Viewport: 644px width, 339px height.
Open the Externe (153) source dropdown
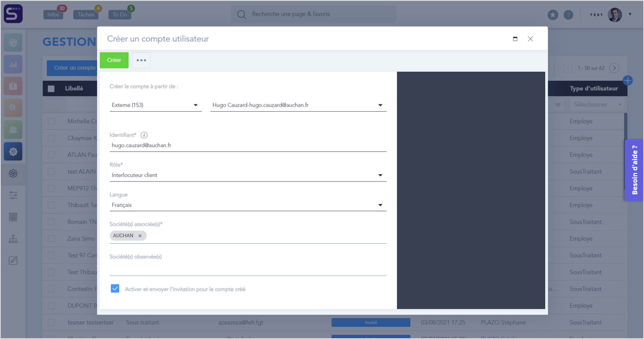click(155, 105)
